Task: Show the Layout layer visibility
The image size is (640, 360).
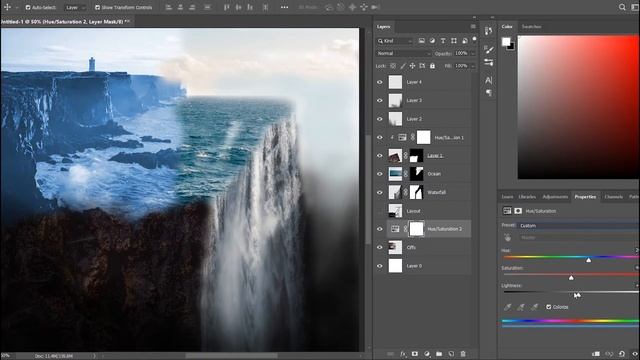Action: click(x=380, y=211)
